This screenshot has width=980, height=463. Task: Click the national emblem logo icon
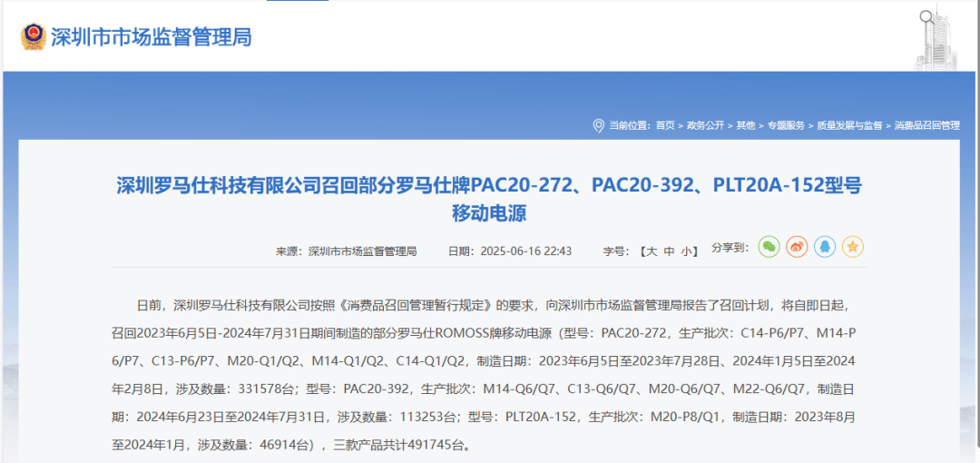[x=34, y=37]
